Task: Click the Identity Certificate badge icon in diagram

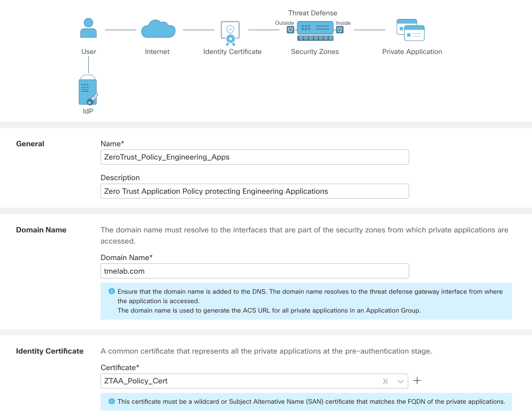Action: click(x=230, y=33)
